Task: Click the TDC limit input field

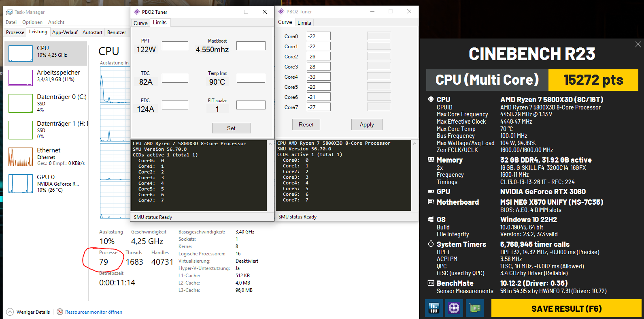Action: 175,78
